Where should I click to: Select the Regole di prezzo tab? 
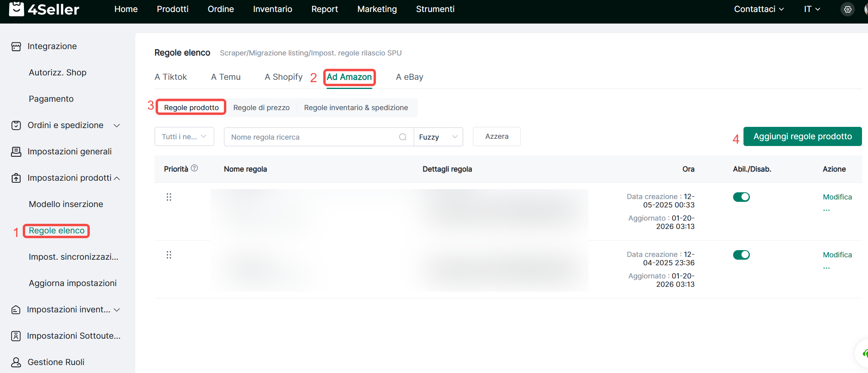click(261, 108)
